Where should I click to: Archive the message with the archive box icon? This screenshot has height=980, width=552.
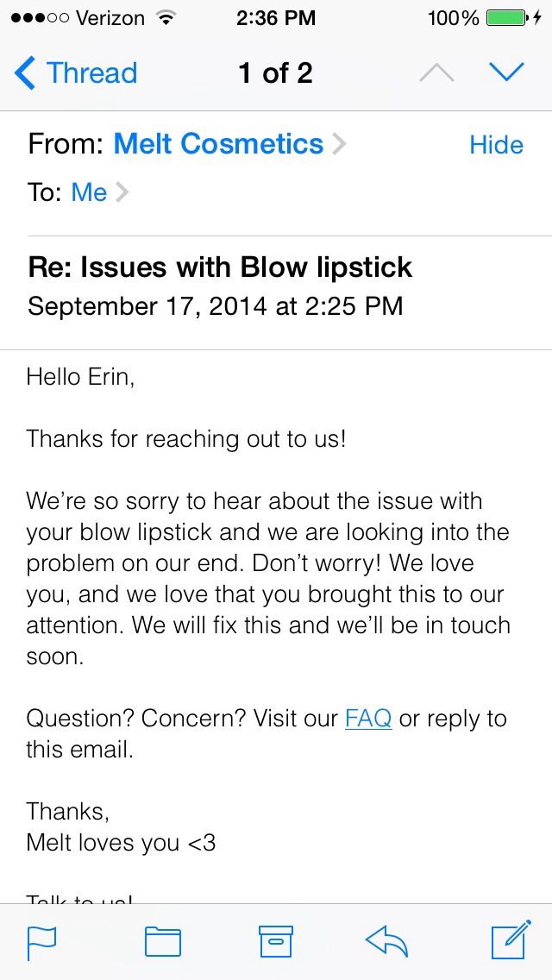tap(276, 941)
